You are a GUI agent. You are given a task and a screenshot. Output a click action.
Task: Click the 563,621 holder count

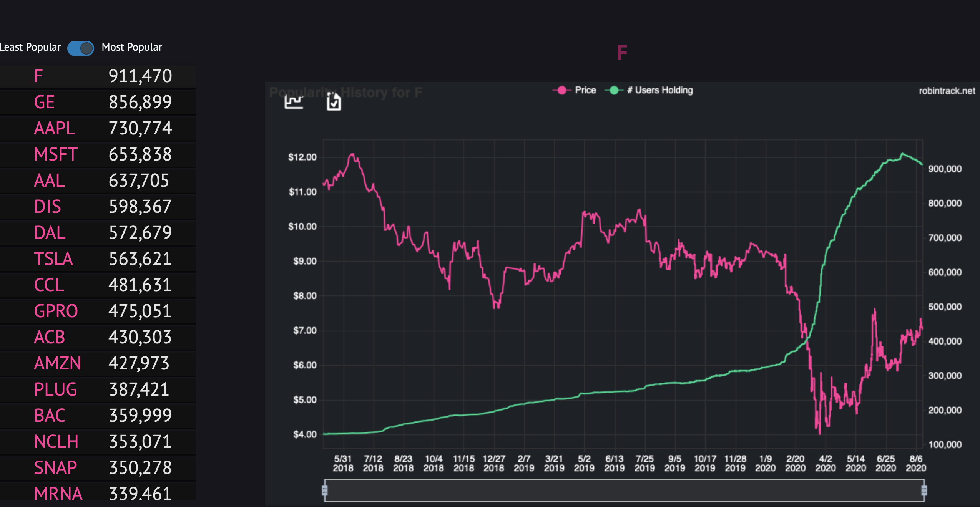coord(140,259)
